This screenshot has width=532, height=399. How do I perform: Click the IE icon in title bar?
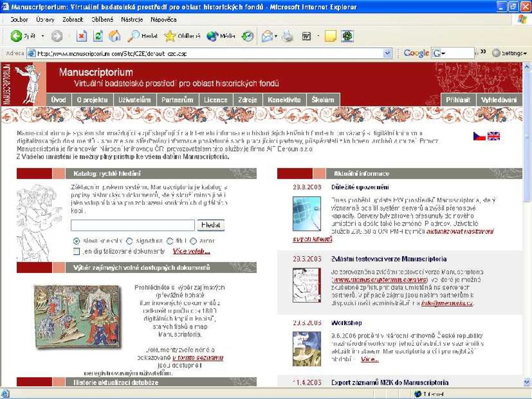[6, 7]
